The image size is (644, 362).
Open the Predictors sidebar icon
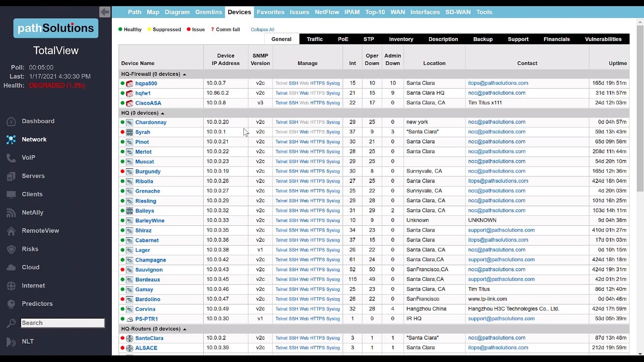(11, 304)
